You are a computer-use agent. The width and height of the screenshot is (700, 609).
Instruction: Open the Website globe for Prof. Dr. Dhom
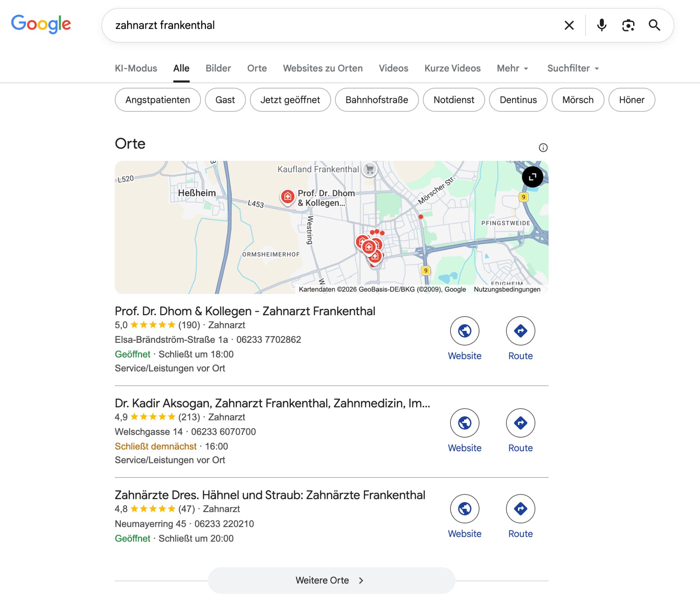[464, 331]
